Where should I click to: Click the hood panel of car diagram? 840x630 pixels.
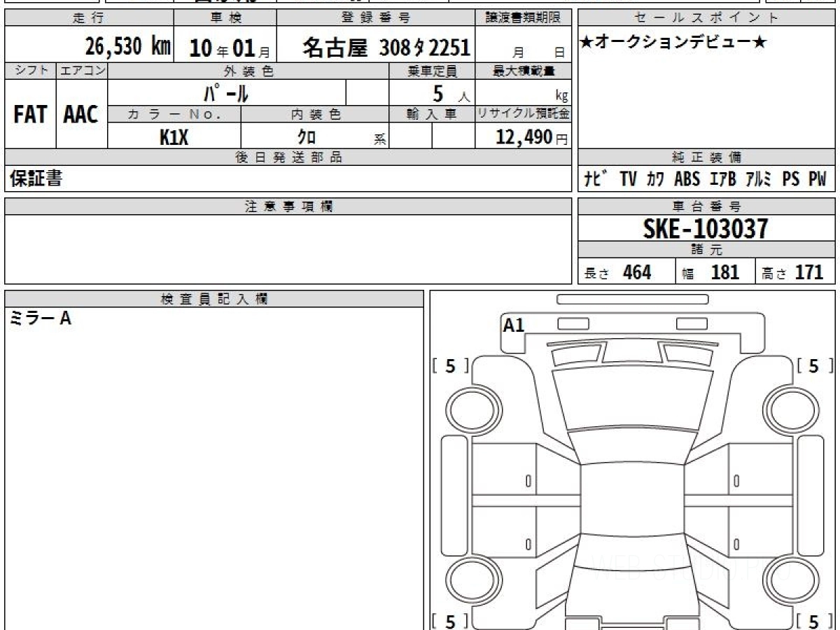633,397
